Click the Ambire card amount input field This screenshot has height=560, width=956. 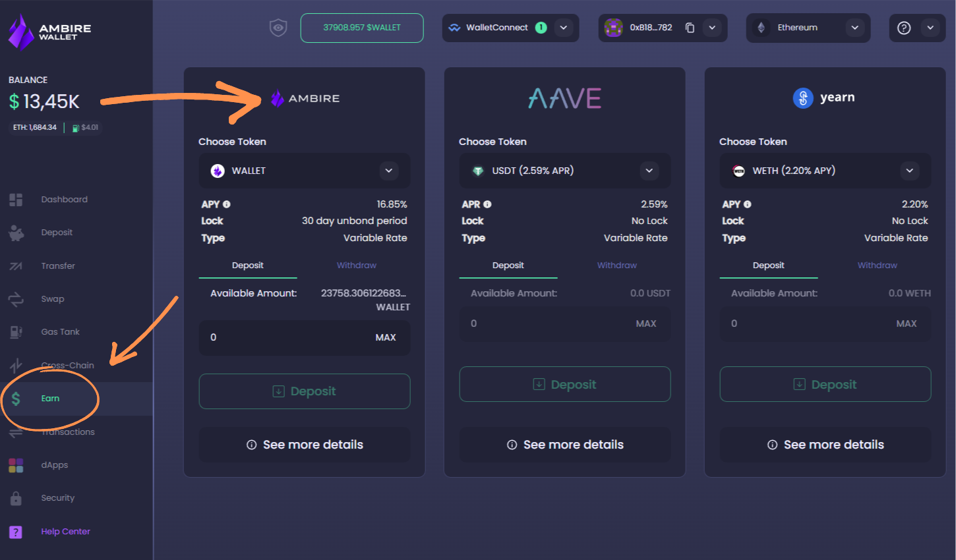(x=305, y=337)
